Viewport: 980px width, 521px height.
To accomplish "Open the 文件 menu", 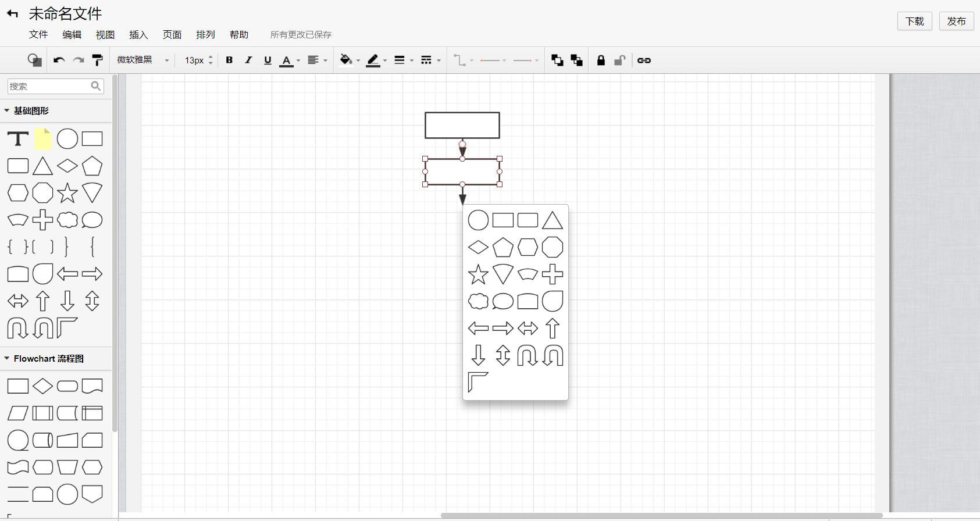I will tap(38, 35).
